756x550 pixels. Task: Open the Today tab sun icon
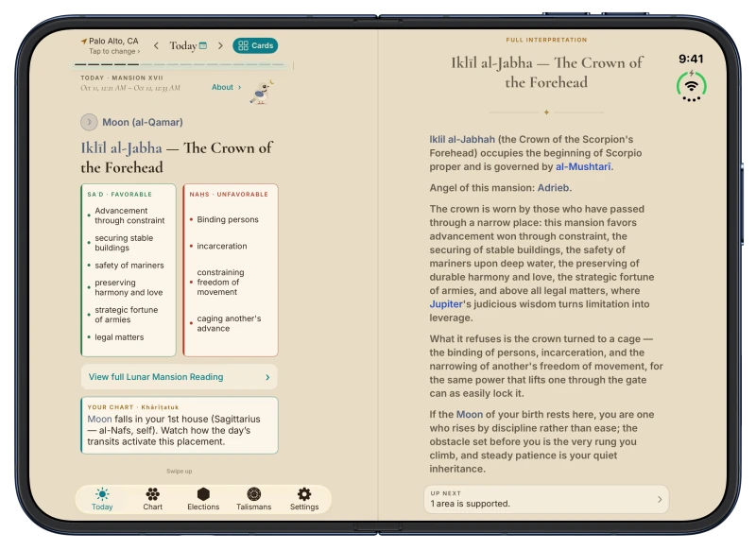tap(102, 494)
